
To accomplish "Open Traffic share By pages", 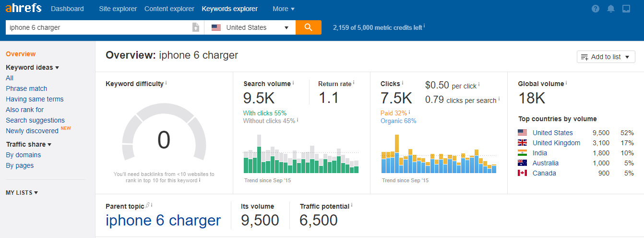I will tap(20, 165).
